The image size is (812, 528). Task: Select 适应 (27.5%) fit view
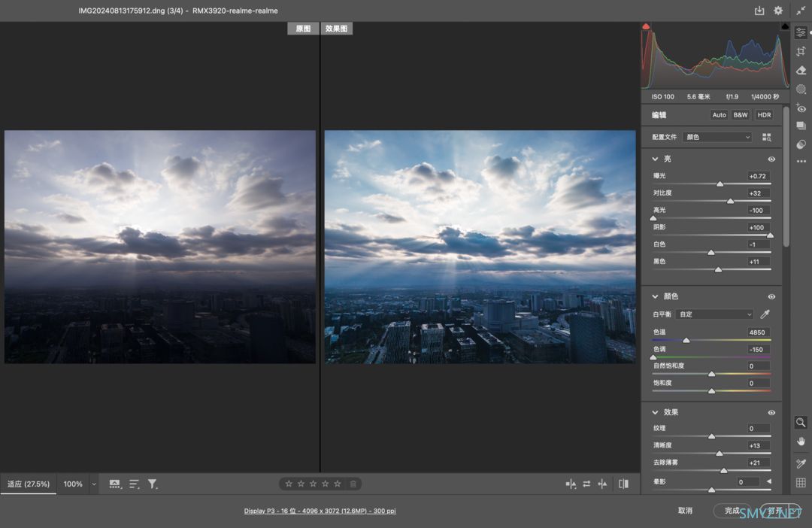point(29,484)
